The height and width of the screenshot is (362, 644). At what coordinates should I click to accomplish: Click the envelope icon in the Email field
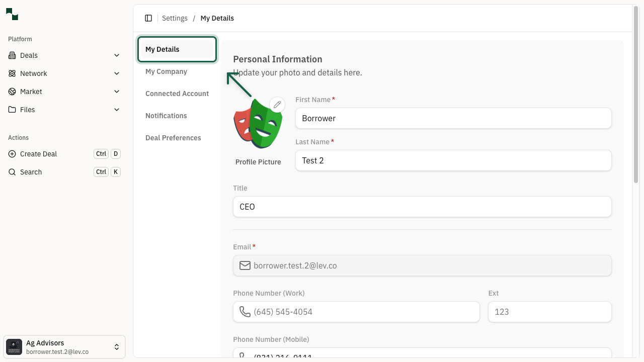pos(245,265)
